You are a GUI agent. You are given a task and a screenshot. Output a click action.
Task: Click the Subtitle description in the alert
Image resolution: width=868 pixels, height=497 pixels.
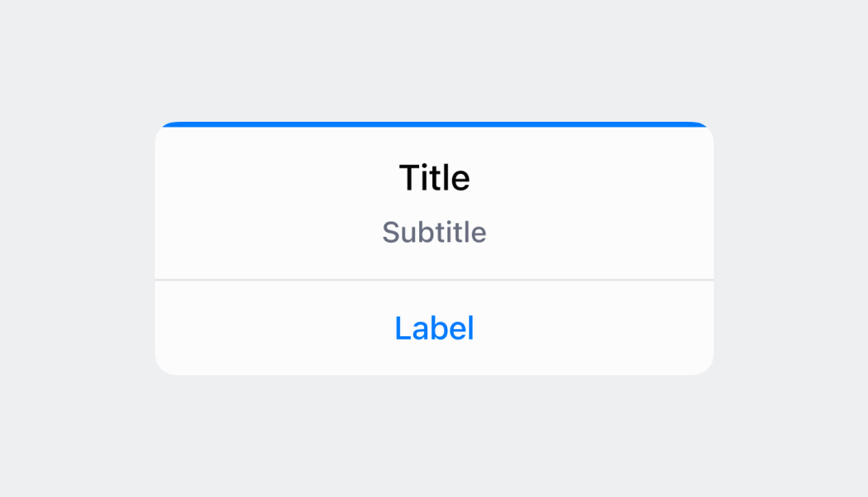click(434, 232)
